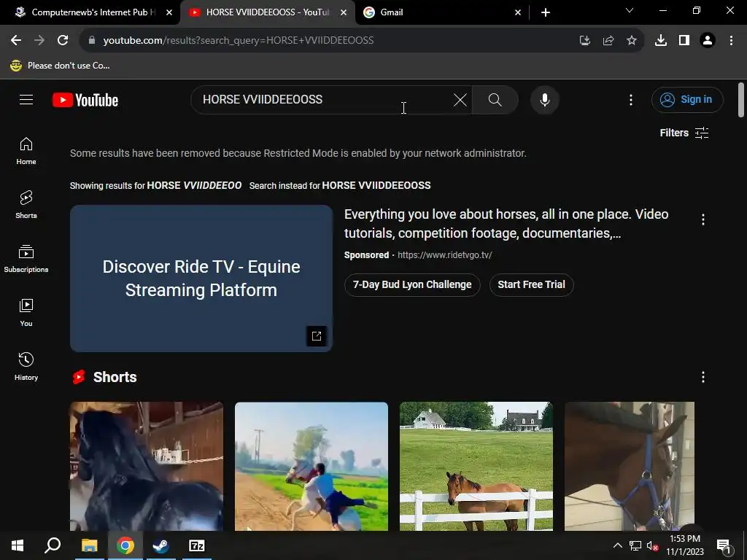Search instead for HORSE VVIIDDEEOOSS
Viewport: 747px width, 560px height.
coord(376,185)
